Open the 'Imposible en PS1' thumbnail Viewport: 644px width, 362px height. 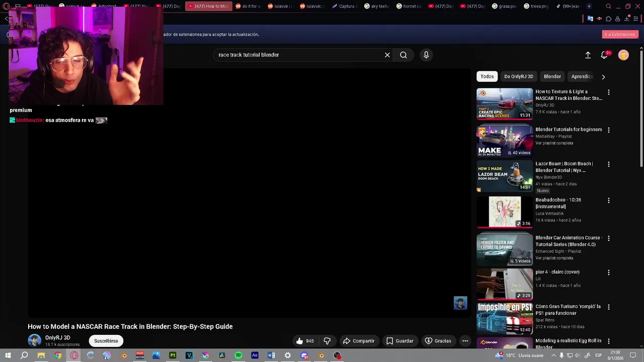point(505,319)
